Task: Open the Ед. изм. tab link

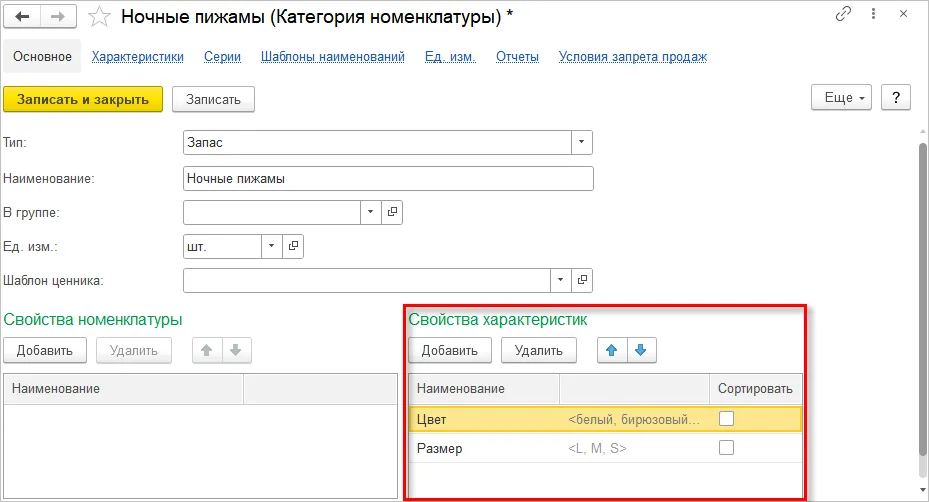Action: pyautogui.click(x=450, y=57)
